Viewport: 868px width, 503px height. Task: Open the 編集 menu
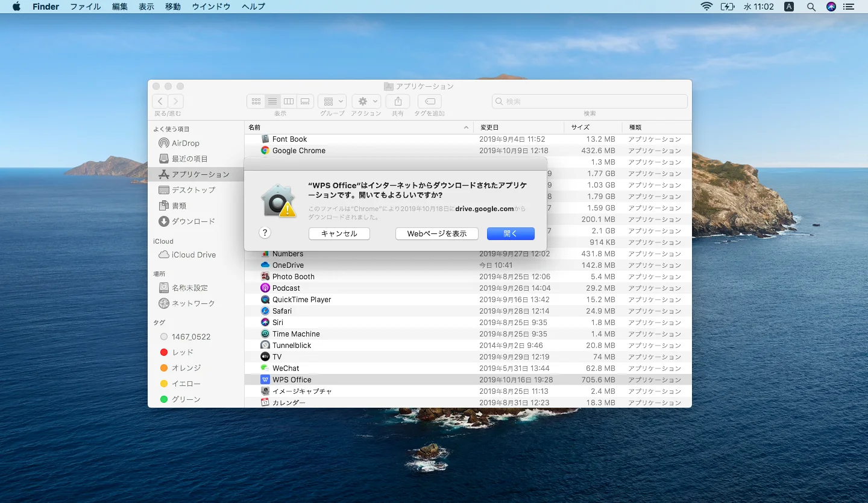[120, 7]
